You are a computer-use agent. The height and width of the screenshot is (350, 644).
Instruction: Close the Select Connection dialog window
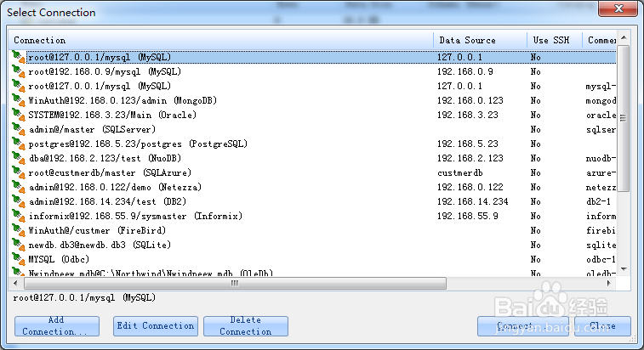coord(618,8)
